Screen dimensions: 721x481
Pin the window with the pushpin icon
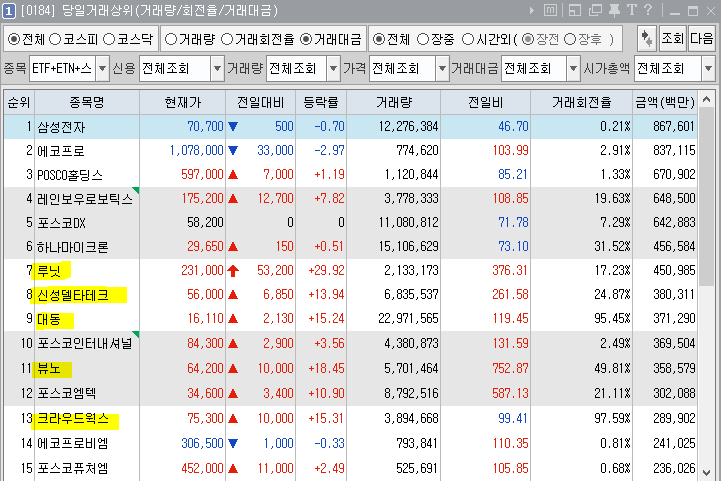click(x=614, y=10)
